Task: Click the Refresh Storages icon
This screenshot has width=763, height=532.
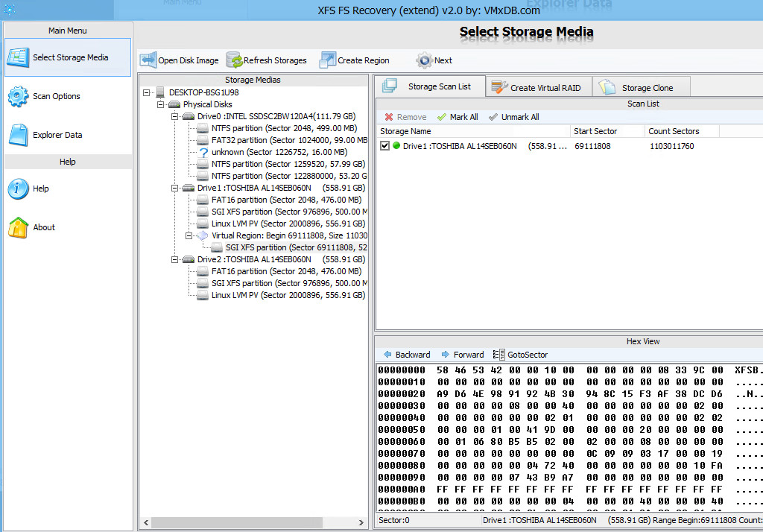Action: (x=235, y=60)
